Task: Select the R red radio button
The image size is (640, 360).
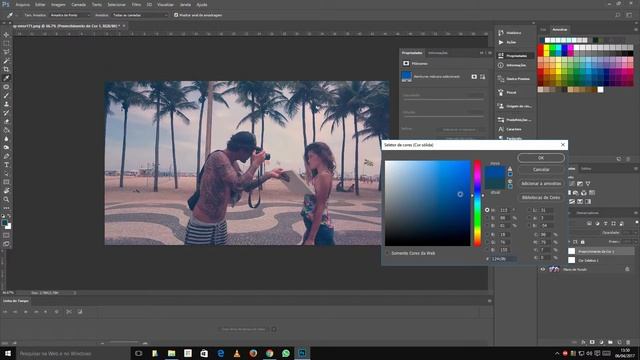Action: coord(487,235)
